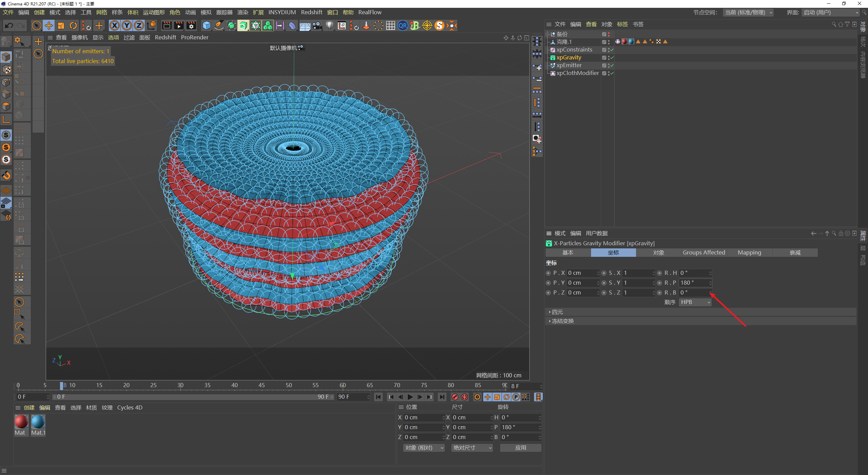The width and height of the screenshot is (868, 475).
Task: Click the 对象 tab in properties panel
Action: point(658,252)
